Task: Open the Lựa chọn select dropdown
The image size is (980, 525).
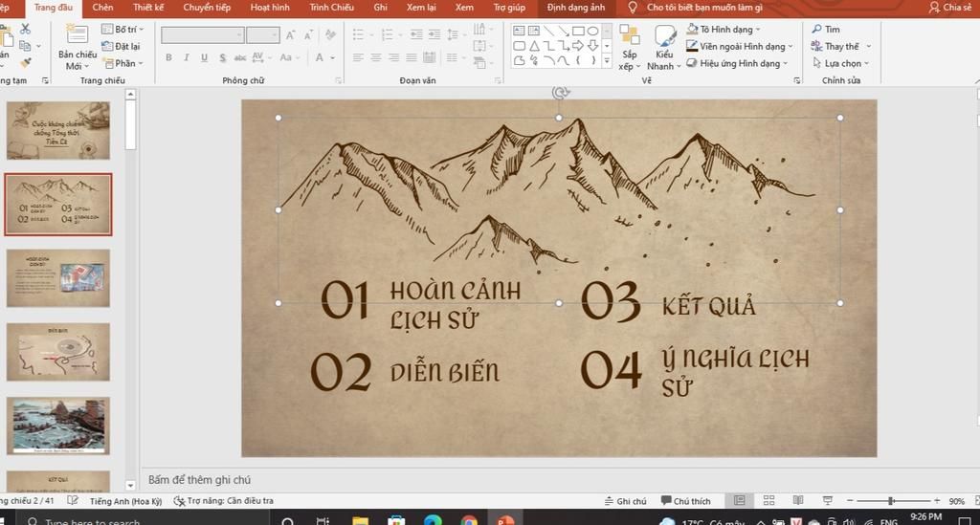Action: click(840, 63)
